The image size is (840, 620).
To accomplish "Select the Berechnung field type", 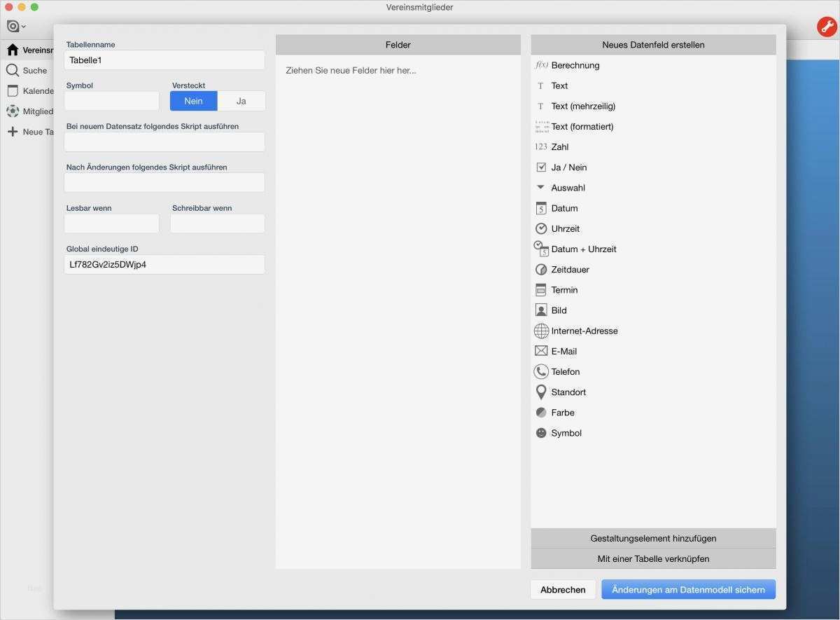I will [x=577, y=65].
